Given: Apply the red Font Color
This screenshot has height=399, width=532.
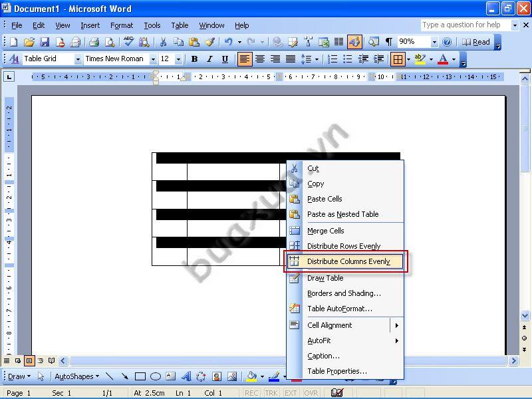Looking at the screenshot, I should tap(443, 59).
